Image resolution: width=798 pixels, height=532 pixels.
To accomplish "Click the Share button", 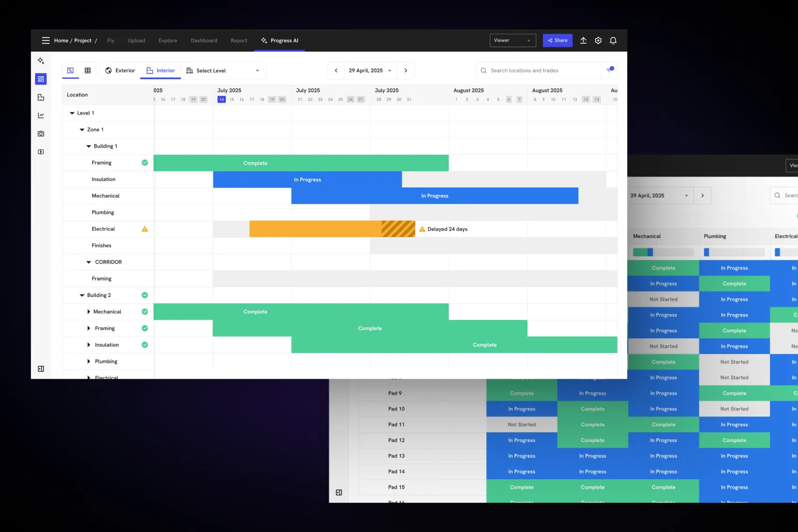I will (x=558, y=41).
